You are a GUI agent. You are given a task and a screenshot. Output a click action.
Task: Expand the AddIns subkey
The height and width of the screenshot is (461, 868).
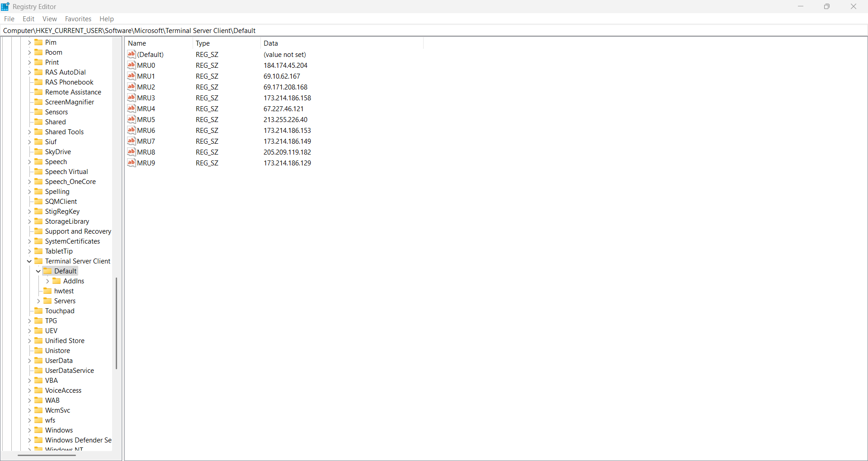[47, 281]
